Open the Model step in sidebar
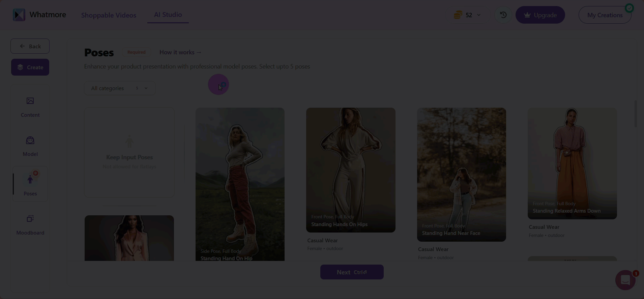 click(x=30, y=146)
